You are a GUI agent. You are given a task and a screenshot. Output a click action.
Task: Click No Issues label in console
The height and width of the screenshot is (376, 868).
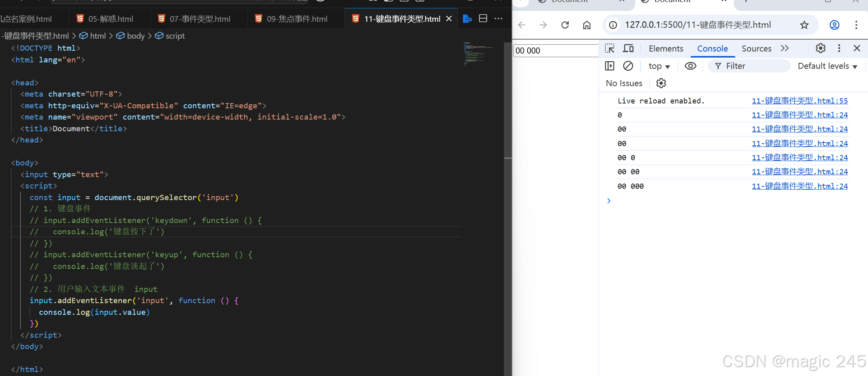(624, 83)
